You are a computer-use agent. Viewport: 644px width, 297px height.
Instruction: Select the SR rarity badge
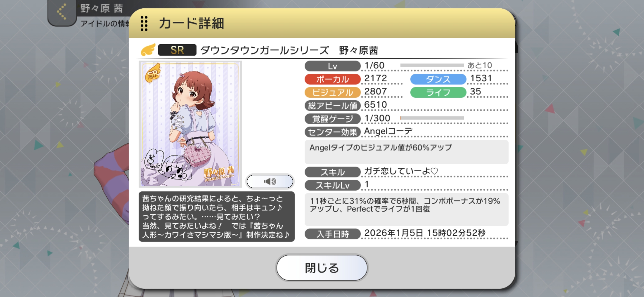click(x=177, y=50)
